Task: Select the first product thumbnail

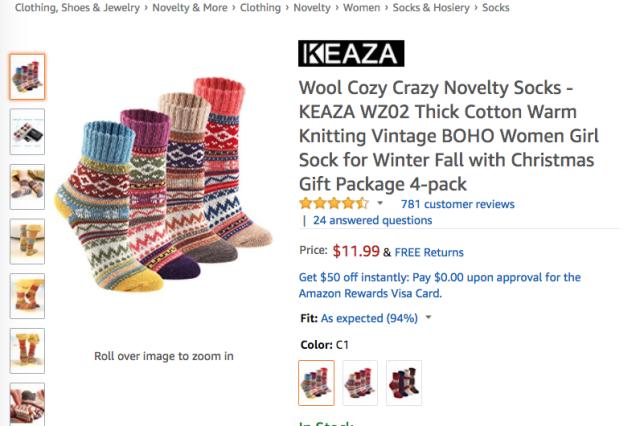Action: 27,77
